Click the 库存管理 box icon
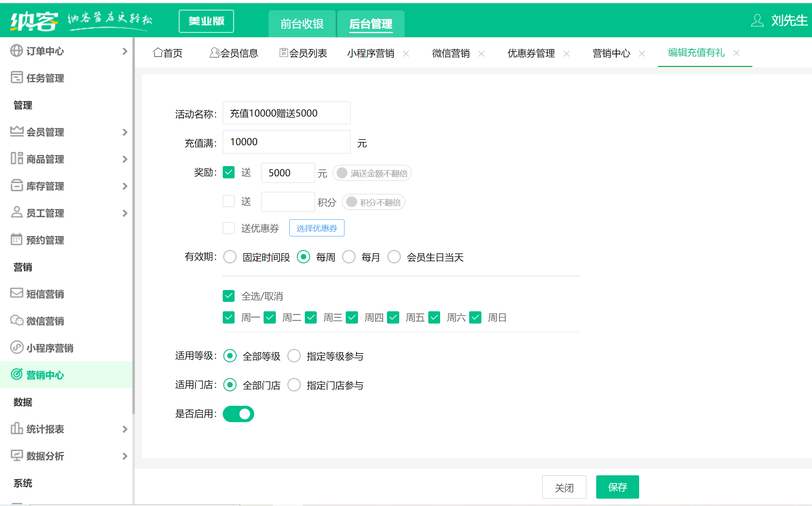Image resolution: width=812 pixels, height=506 pixels. 16,185
